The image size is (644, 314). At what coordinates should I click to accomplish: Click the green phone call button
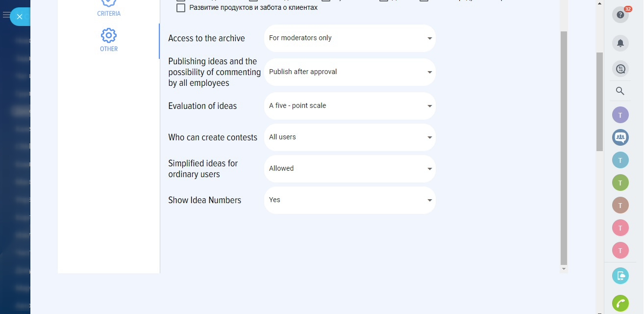(620, 303)
